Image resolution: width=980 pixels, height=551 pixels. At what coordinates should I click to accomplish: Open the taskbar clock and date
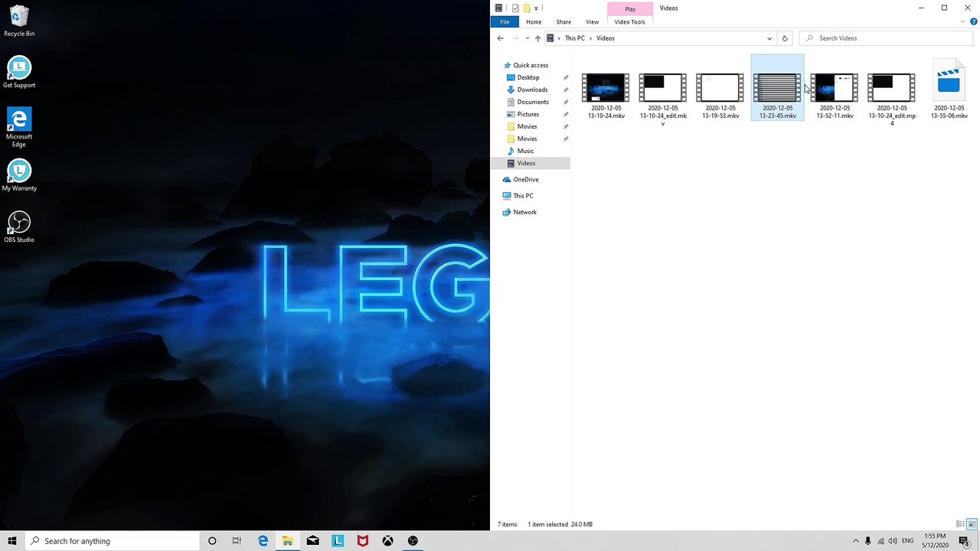coord(936,541)
